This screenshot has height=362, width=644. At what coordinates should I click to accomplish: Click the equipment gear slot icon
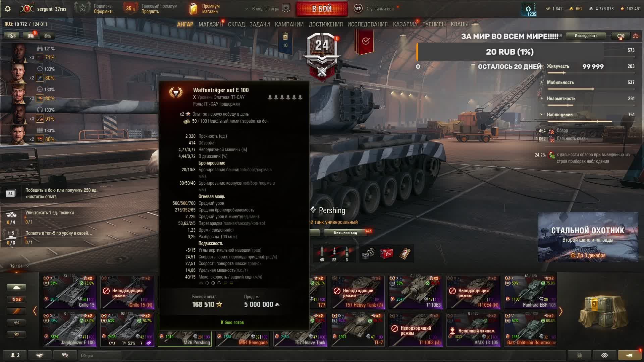tap(368, 254)
